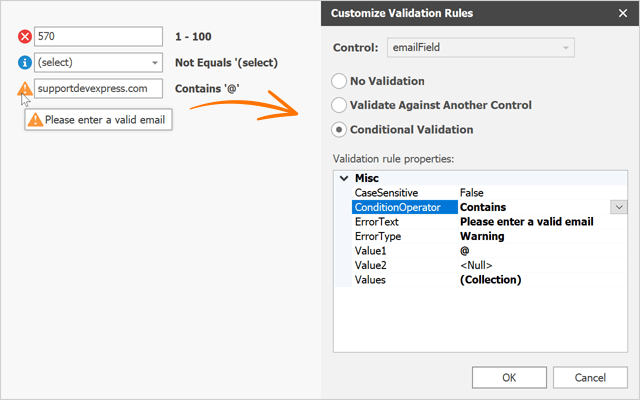Select the Conditional Validation radio button

pos(340,129)
